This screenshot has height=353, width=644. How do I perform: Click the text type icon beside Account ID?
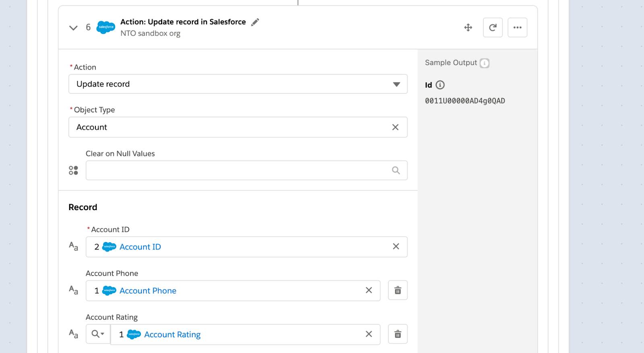coord(73,246)
